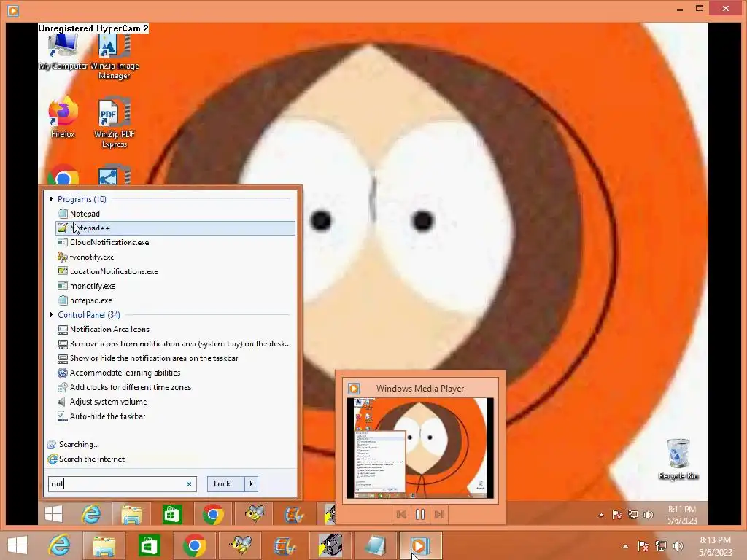747x560 pixels.
Task: Select Notepad in the Programs search results
Action: [175, 214]
